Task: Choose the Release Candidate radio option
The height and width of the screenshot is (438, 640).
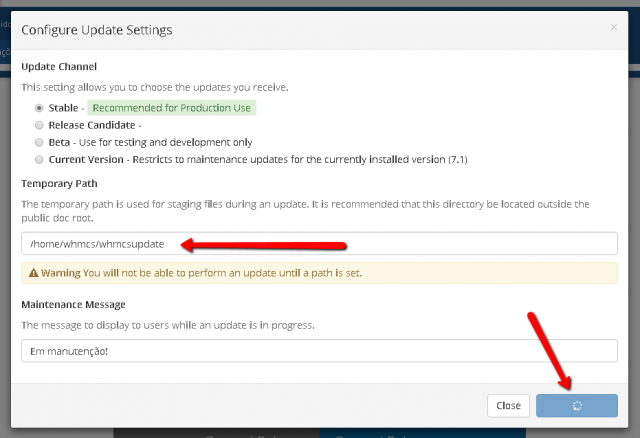Action: (39, 125)
